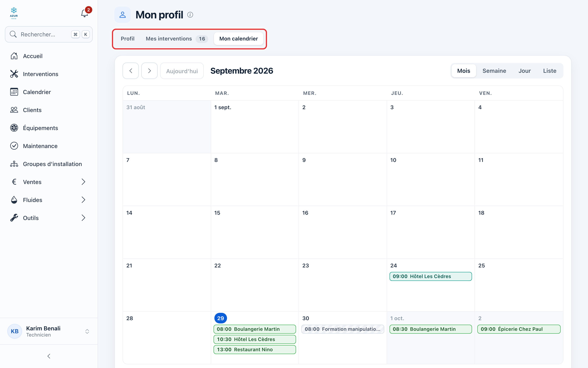
Task: Switch calendar to Semaine view
Action: point(494,71)
